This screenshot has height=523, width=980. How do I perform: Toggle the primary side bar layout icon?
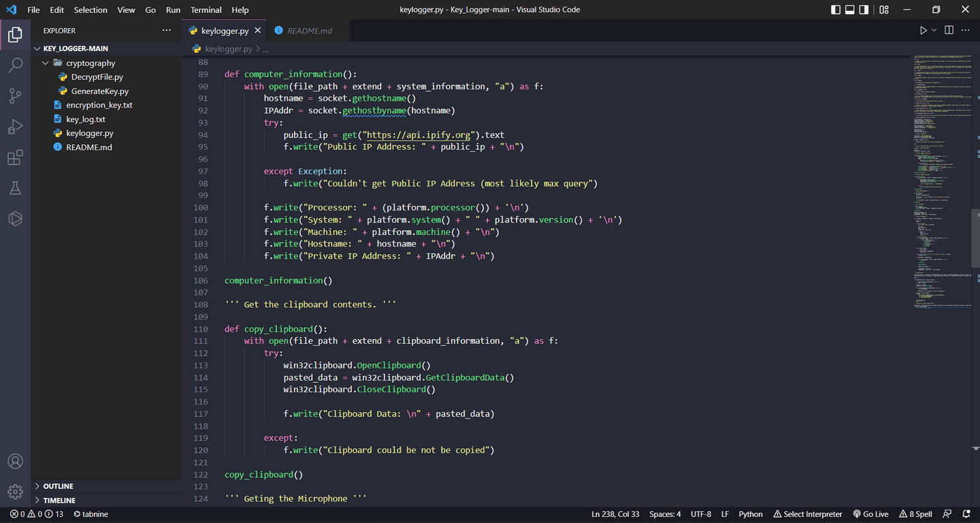click(836, 10)
